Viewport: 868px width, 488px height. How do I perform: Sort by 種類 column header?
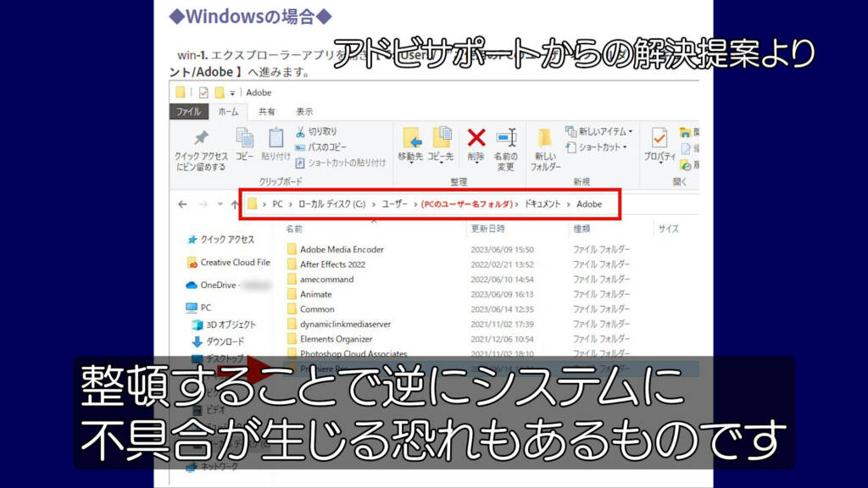tap(581, 229)
